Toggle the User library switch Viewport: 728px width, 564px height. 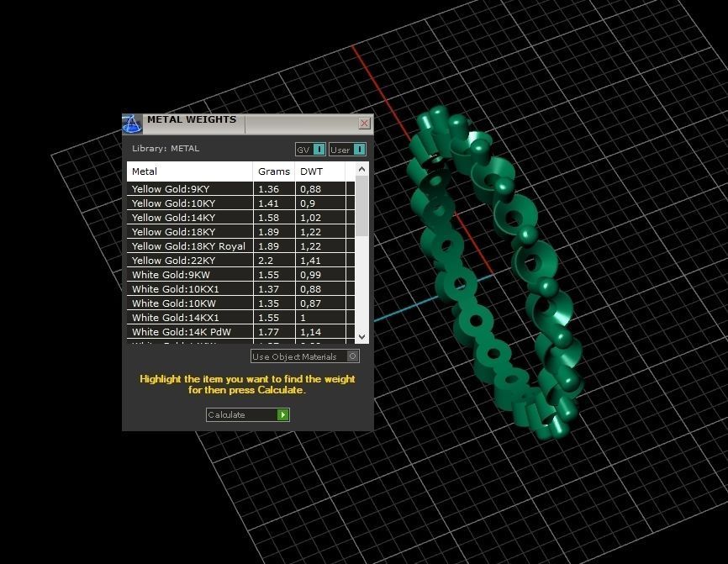point(348,150)
